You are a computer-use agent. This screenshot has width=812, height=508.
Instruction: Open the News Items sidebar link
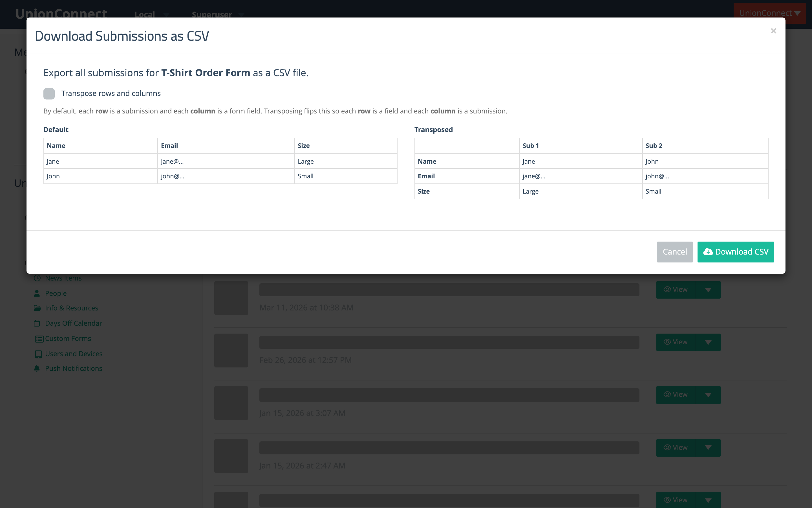coord(63,278)
